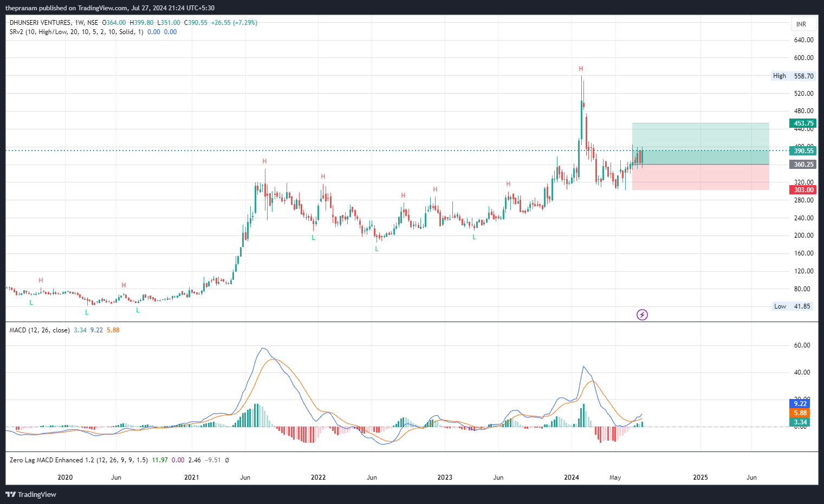Click the 600.00 price scale label
This screenshot has width=824, height=504.
(803, 58)
